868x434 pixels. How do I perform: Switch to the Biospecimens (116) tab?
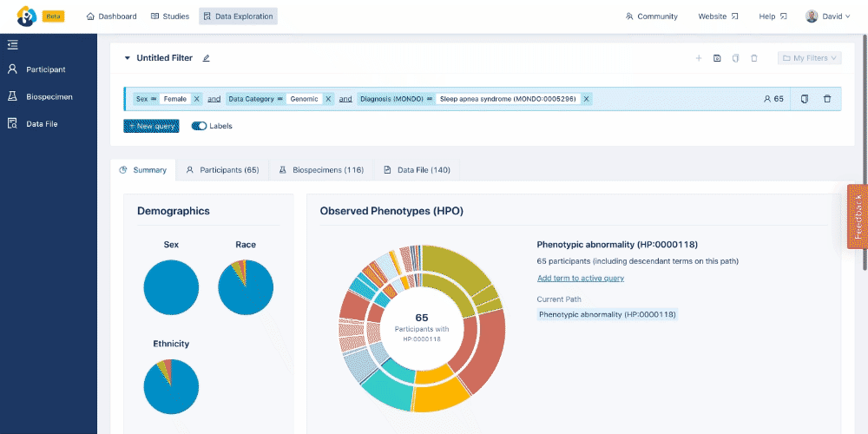point(322,170)
